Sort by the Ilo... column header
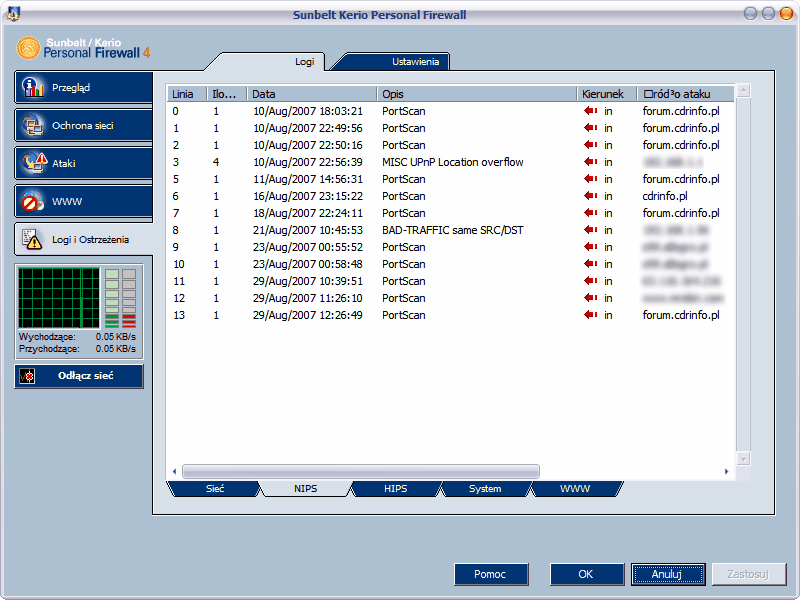The image size is (800, 600). 227,94
